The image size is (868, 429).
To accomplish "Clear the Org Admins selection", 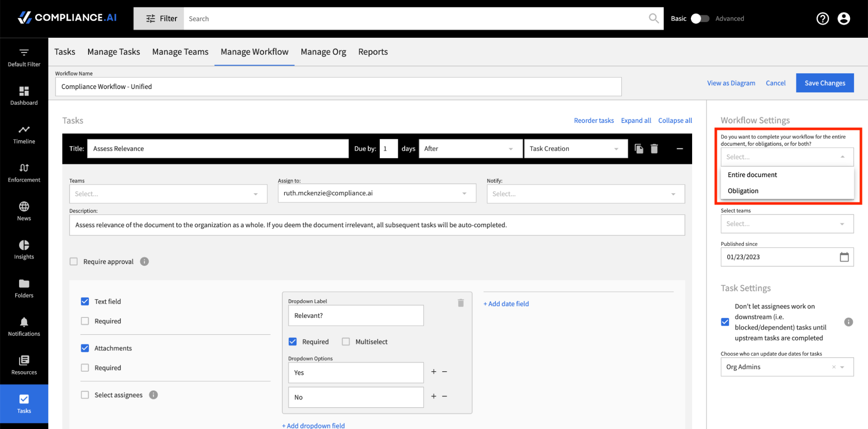I will pyautogui.click(x=834, y=367).
